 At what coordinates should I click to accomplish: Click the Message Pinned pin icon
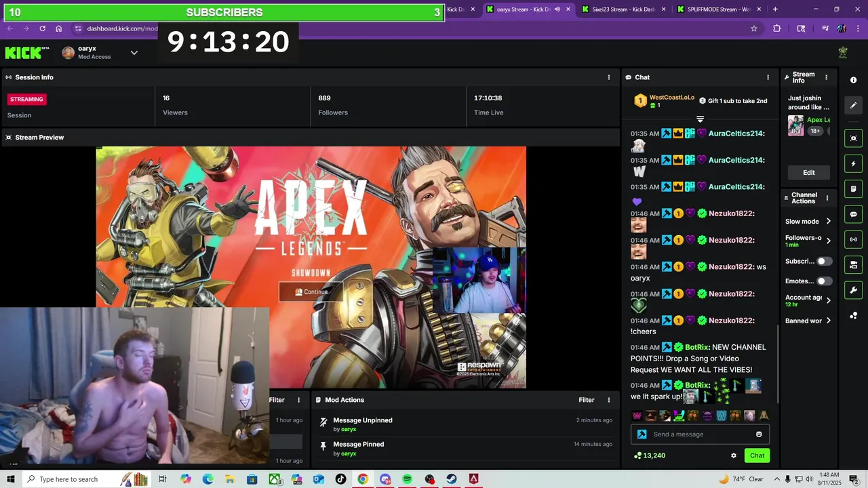(323, 446)
